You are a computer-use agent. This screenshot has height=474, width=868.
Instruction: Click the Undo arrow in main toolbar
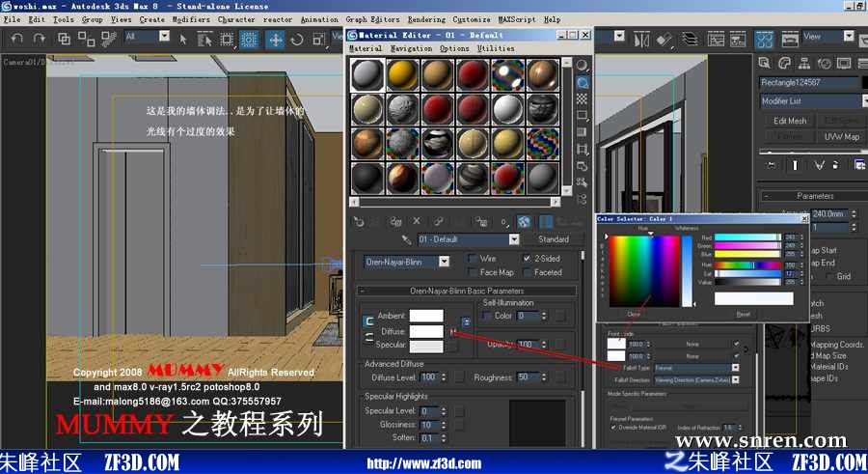(17, 39)
